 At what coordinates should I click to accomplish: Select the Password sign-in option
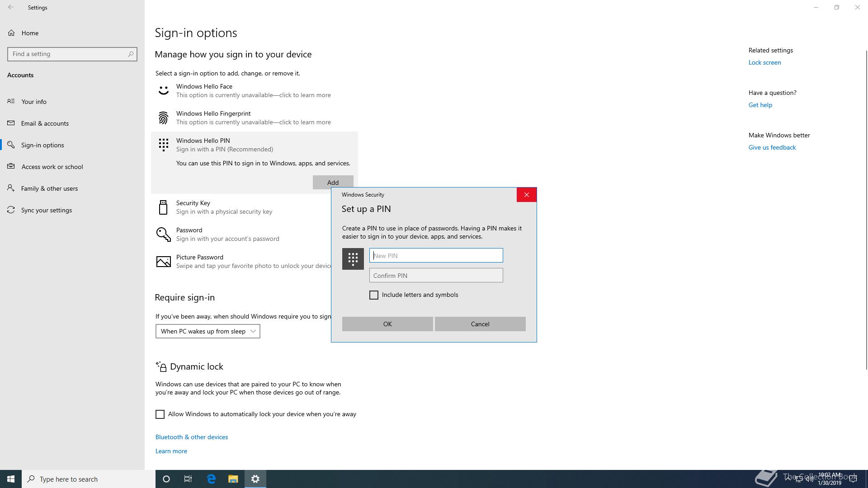(x=241, y=234)
